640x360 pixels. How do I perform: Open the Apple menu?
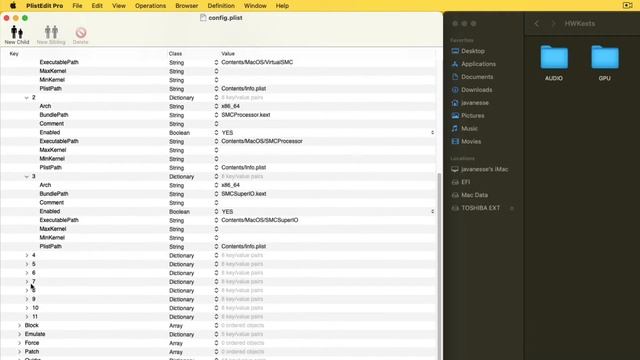(13, 6)
